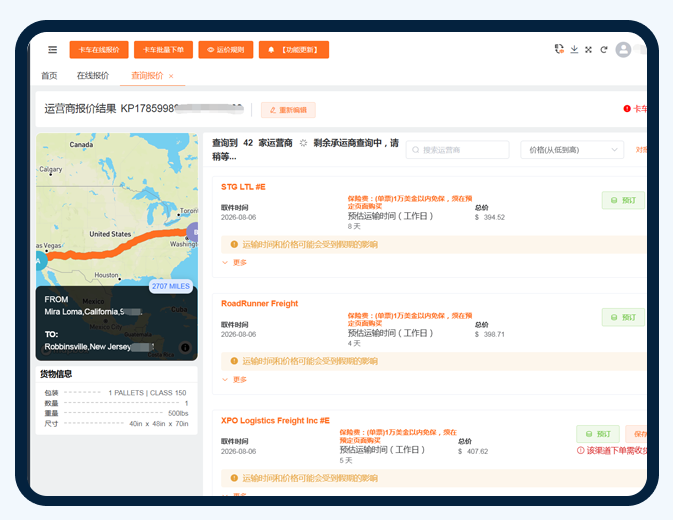The image size is (673, 520).
Task: Click origin marker A on the map
Action: (41, 260)
